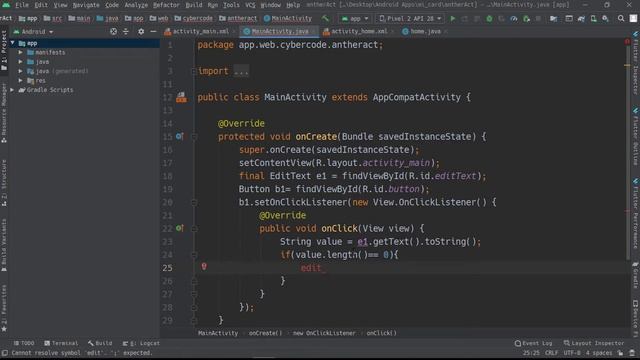Open the Profiler gauge icon

click(514, 18)
